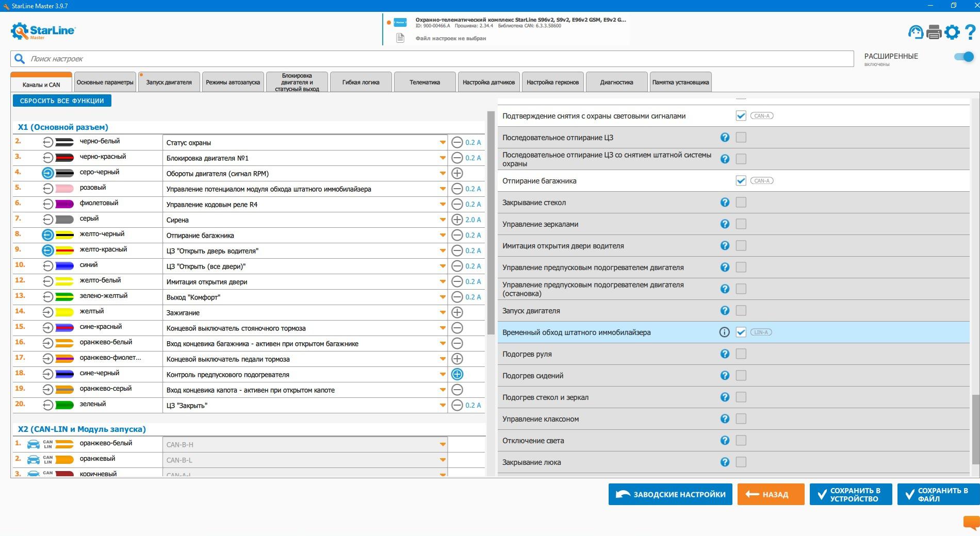Click the right CAN functions panel scrollbar
Image resolution: width=980 pixels, height=536 pixels.
975,429
